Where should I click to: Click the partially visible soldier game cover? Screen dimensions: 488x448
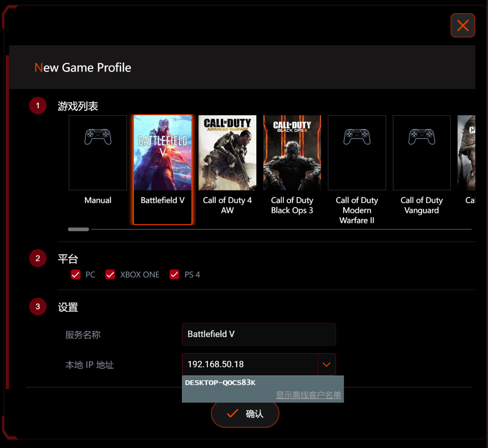coord(466,153)
